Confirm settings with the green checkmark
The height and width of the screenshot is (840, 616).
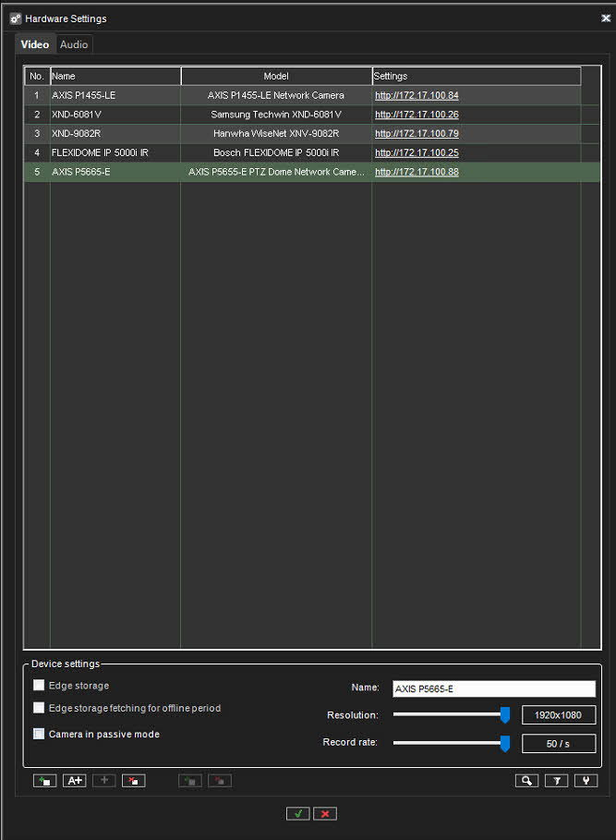pyautogui.click(x=297, y=813)
